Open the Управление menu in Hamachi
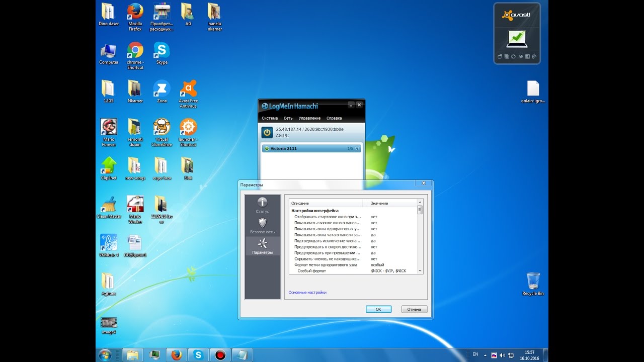The image size is (644, 362). [309, 118]
